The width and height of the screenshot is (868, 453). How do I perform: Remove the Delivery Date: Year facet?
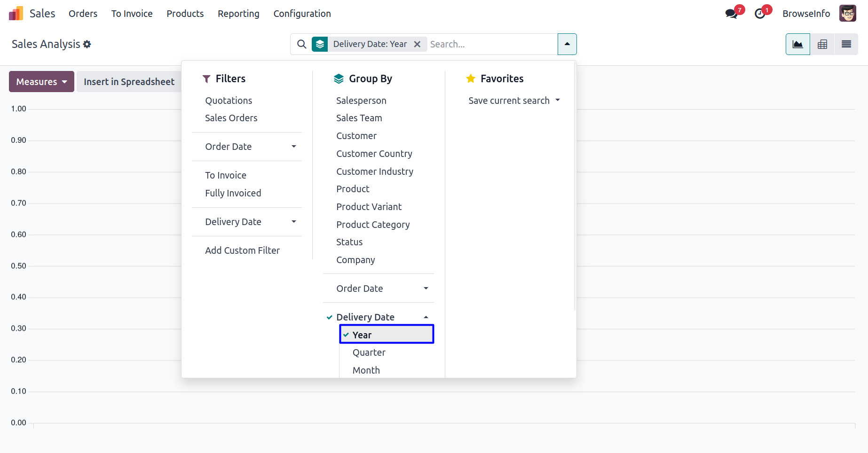tap(417, 44)
